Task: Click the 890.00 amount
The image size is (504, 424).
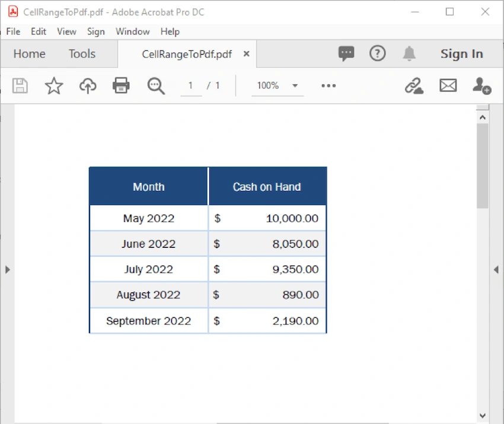Action: click(x=301, y=295)
